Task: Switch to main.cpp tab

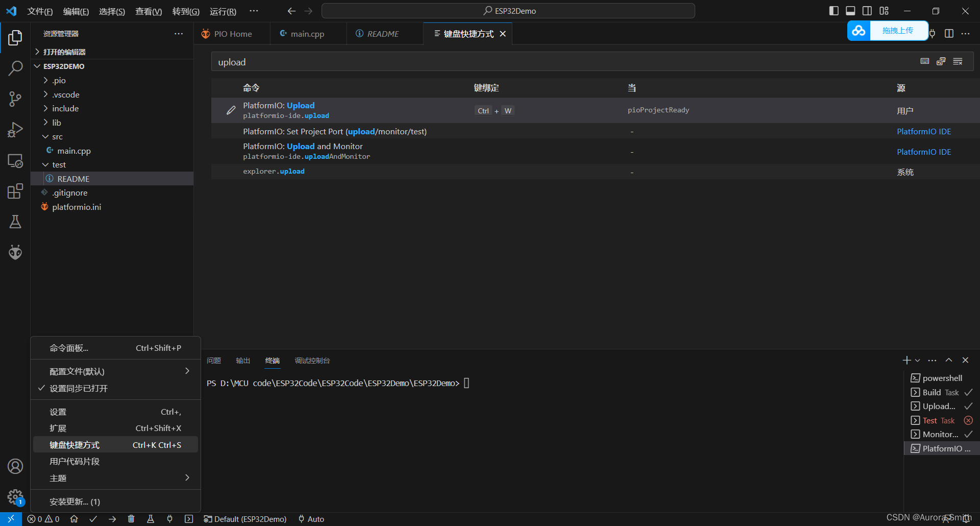Action: 308,34
